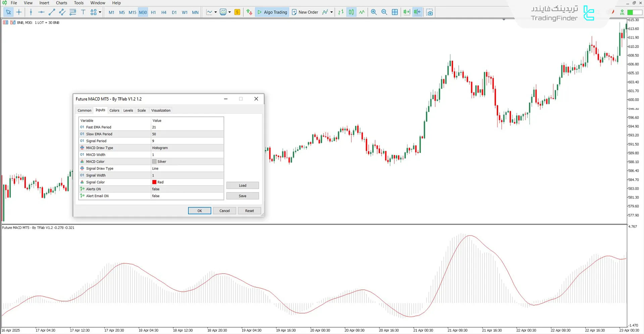Switch to the Colors tab

pos(114,110)
